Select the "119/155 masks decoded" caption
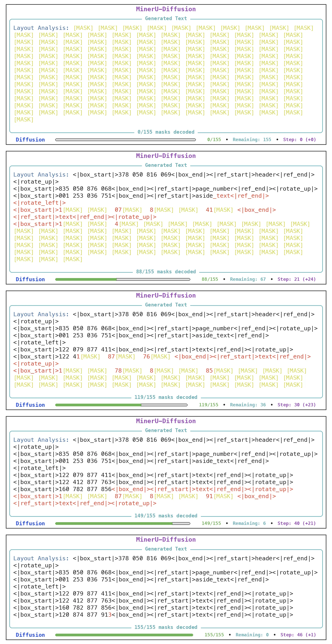 pyautogui.click(x=166, y=397)
